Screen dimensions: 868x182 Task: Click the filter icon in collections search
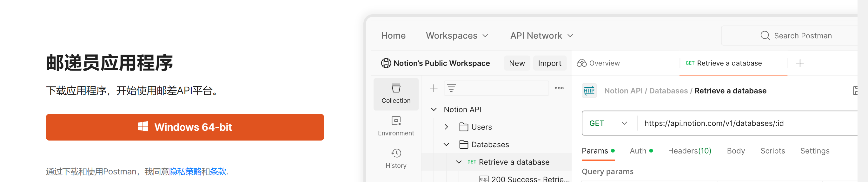451,88
